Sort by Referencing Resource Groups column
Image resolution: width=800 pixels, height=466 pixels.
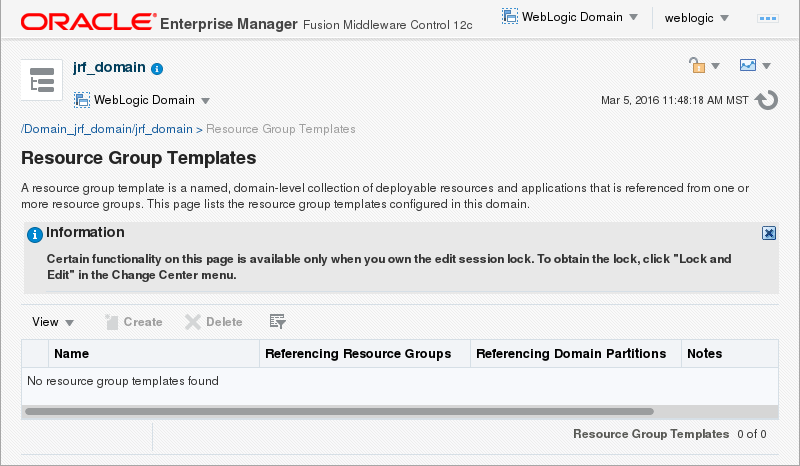point(358,353)
